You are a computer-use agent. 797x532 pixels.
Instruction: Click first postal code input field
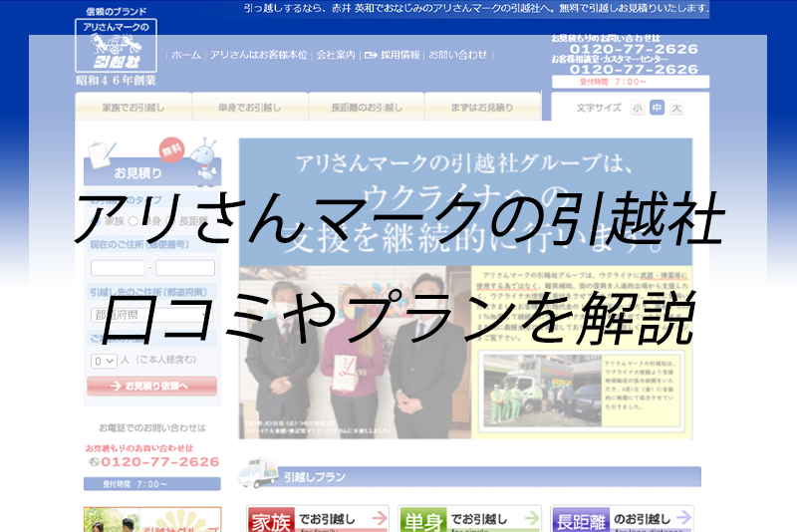click(118, 268)
